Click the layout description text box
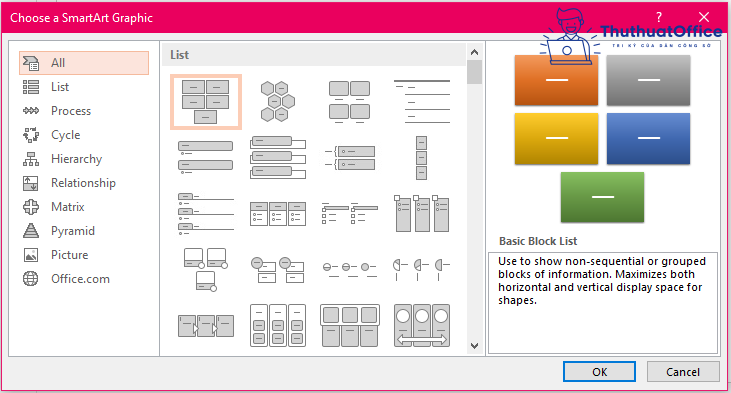Viewport: 731px width, 393px height. (x=602, y=303)
